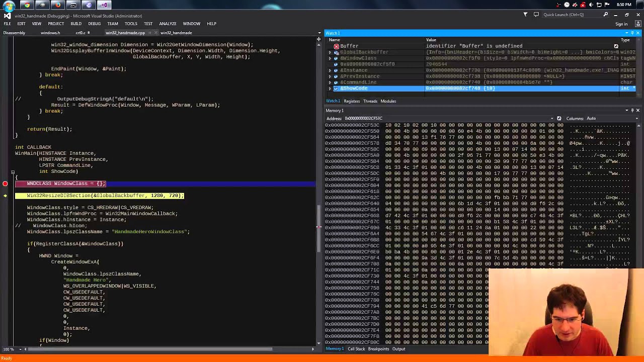Image resolution: width=644 pixels, height=362 pixels.
Task: Open the feedback speech bubble icon
Action: [536, 15]
